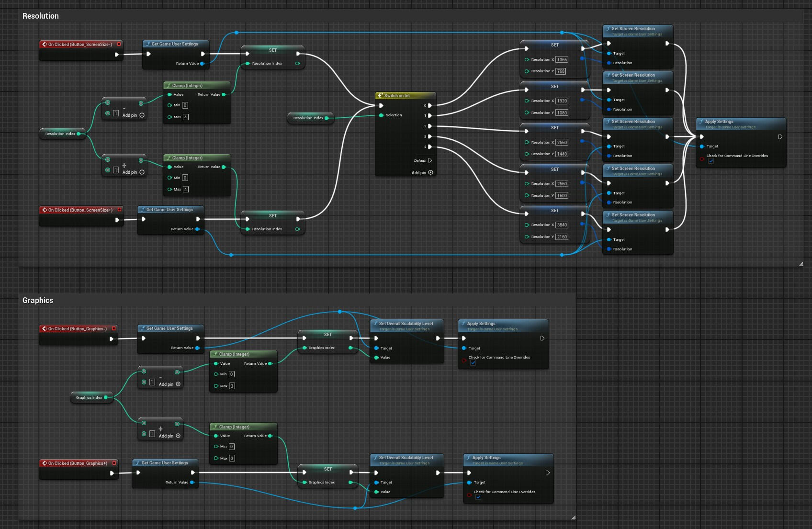812x529 pixels.
Task: Click the delegate pin on On Clicked (Button_Graphics+)
Action: click(x=114, y=463)
